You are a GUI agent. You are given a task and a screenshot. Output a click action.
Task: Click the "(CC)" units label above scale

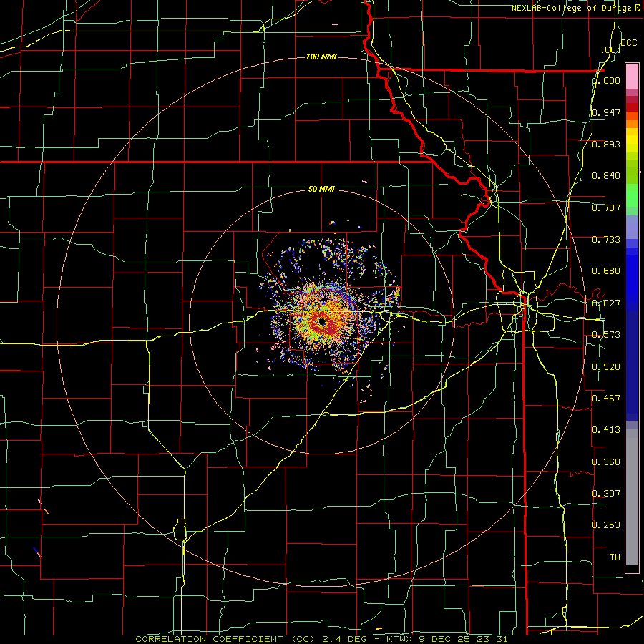click(x=611, y=49)
